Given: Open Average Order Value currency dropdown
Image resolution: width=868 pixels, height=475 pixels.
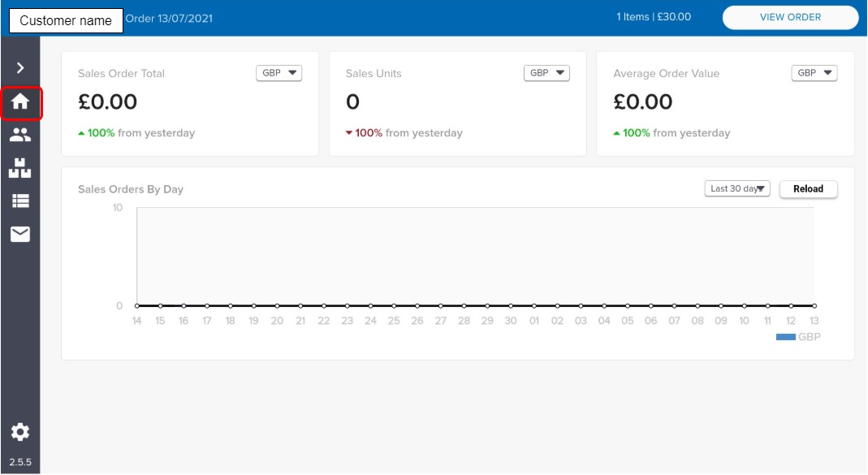Looking at the screenshot, I should (x=814, y=73).
